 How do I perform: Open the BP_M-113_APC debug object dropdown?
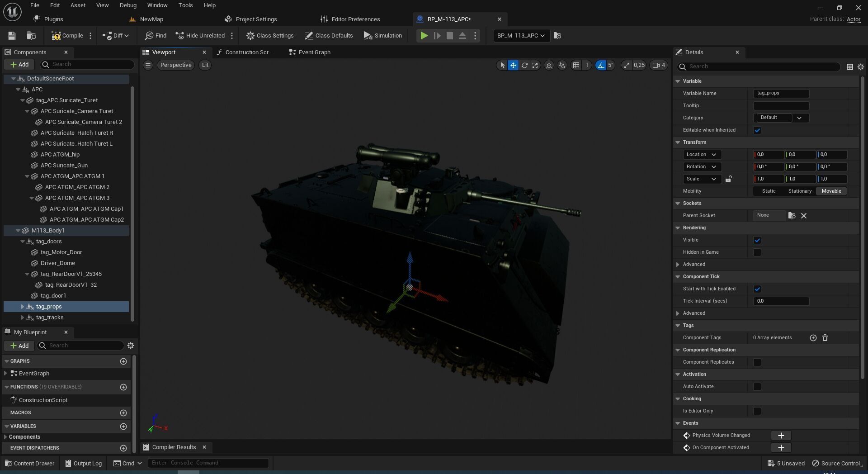click(521, 36)
